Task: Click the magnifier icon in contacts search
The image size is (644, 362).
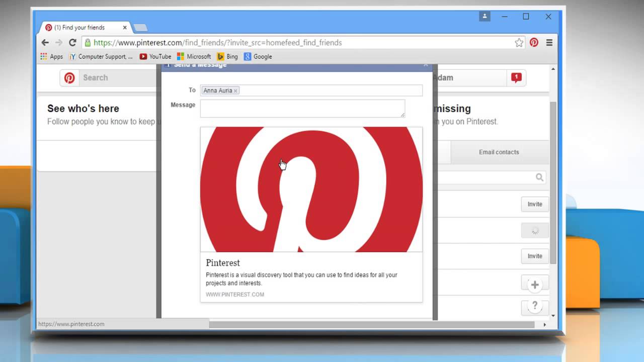Action: pyautogui.click(x=539, y=177)
